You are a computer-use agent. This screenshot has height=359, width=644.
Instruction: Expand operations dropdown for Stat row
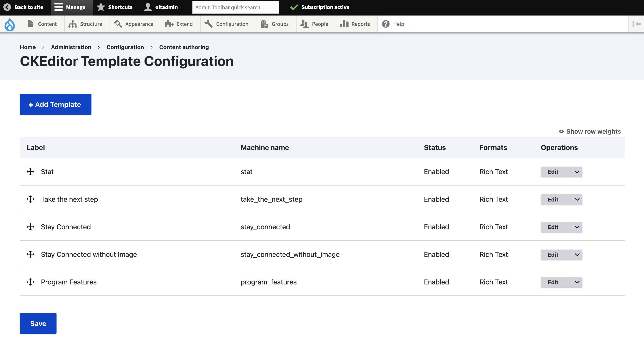(x=577, y=172)
